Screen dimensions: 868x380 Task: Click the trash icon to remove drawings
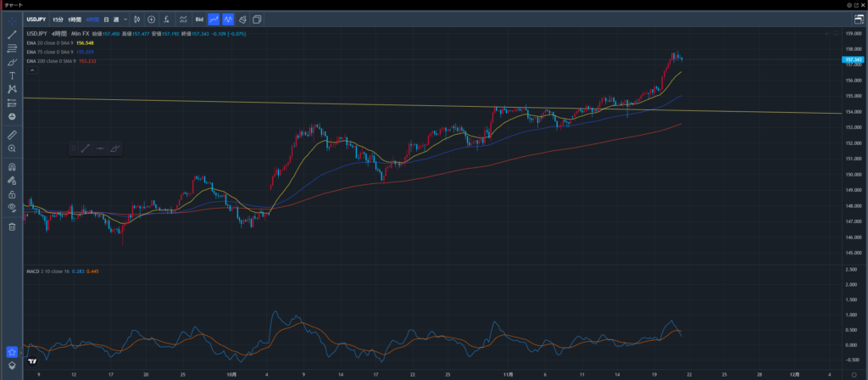[12, 226]
